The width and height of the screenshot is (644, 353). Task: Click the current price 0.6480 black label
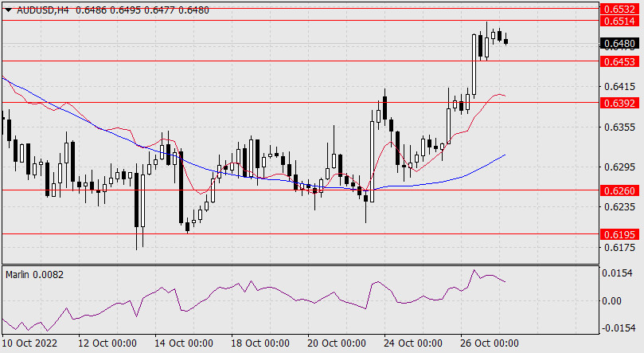pos(619,43)
